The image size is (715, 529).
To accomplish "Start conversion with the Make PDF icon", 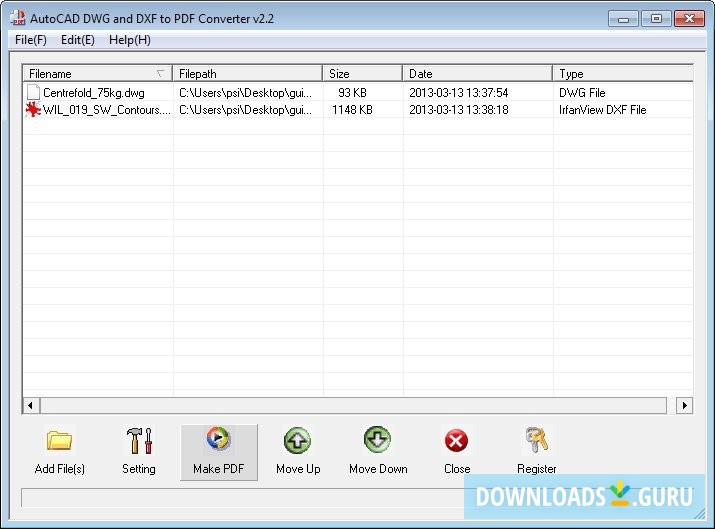I will coord(218,439).
